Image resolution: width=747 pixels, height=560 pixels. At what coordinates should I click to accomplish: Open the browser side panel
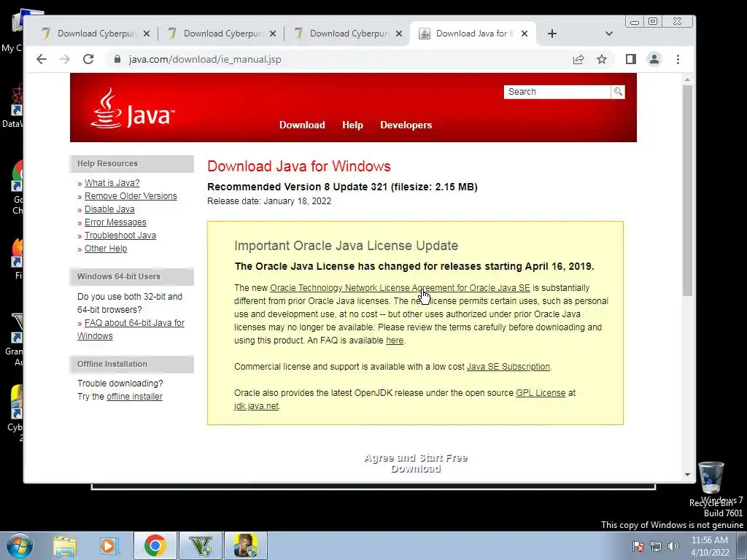point(631,60)
